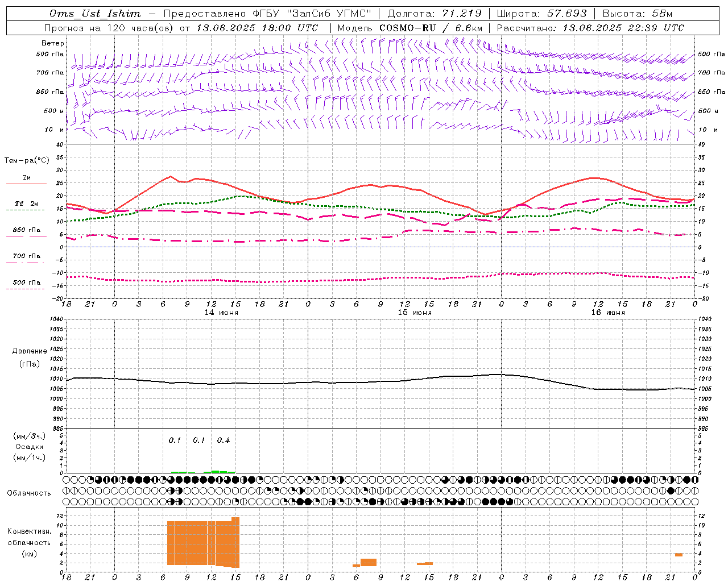Click the small orange convective bar on 16 June evening
Viewport: 728px width, 582px height.
pyautogui.click(x=679, y=555)
